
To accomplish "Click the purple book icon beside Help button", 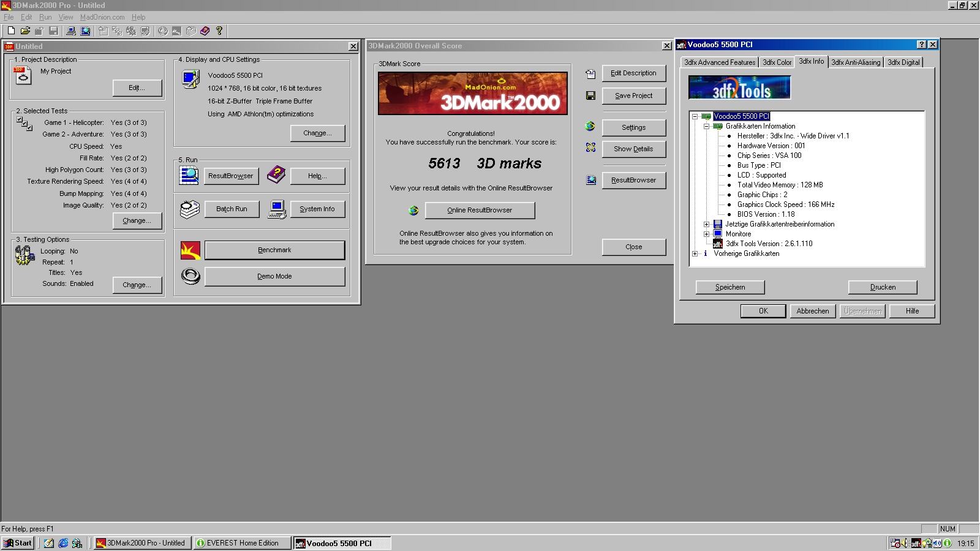I will point(276,175).
